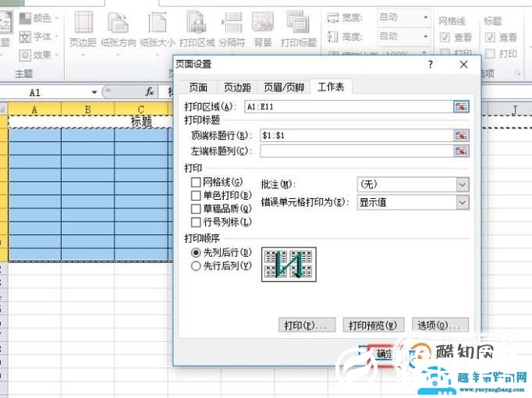Switch to the 页边距 tab
Image resolution: width=532 pixels, height=398 pixels.
point(237,87)
